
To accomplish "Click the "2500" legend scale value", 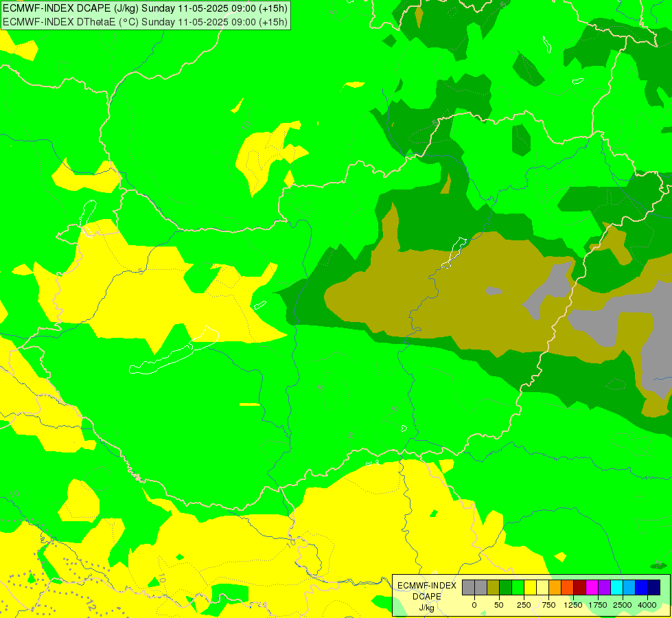I will 623,605.
